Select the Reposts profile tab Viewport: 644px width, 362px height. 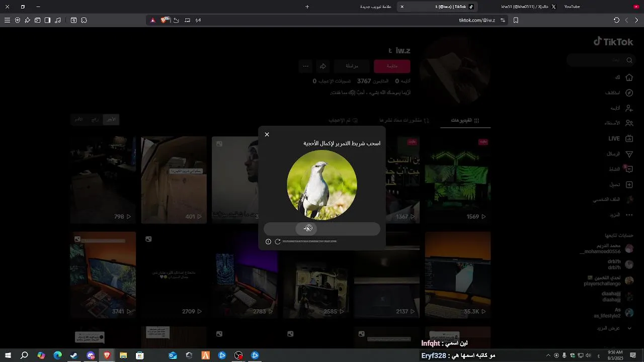(405, 121)
